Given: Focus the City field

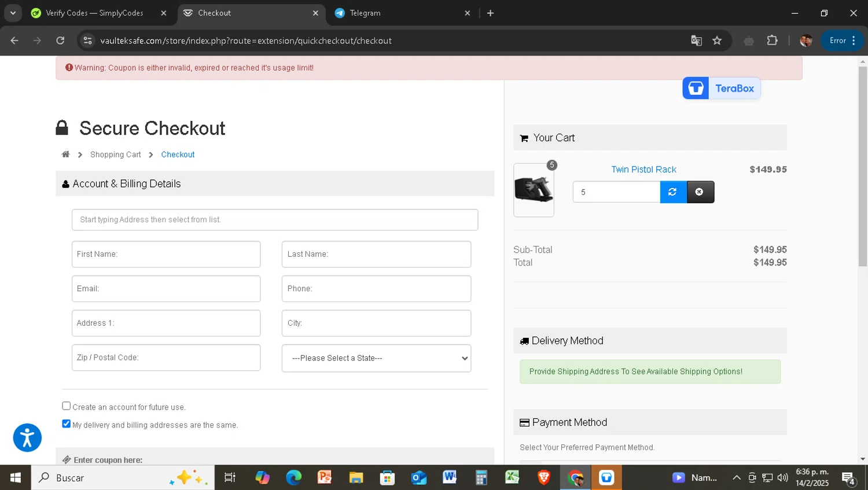Looking at the screenshot, I should click(376, 323).
